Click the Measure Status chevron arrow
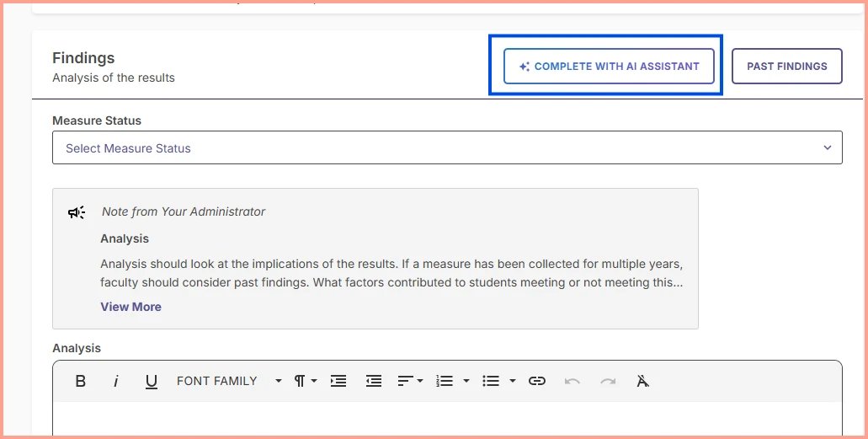 pyautogui.click(x=827, y=148)
